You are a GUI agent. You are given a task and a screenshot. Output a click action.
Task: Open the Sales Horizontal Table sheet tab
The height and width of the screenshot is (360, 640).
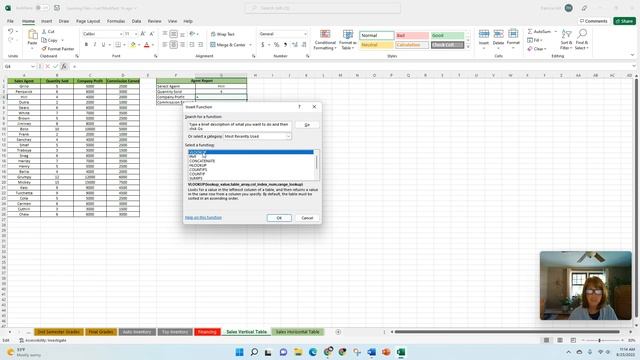pyautogui.click(x=297, y=332)
